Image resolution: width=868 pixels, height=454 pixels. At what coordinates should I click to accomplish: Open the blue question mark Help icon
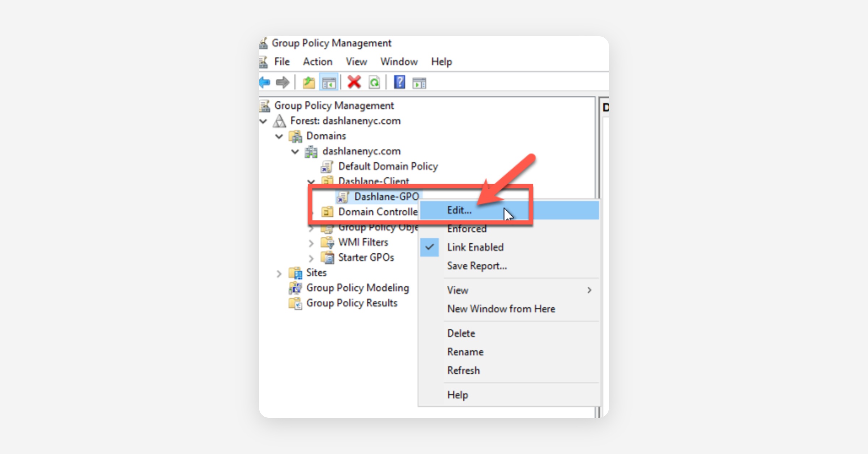click(x=399, y=83)
